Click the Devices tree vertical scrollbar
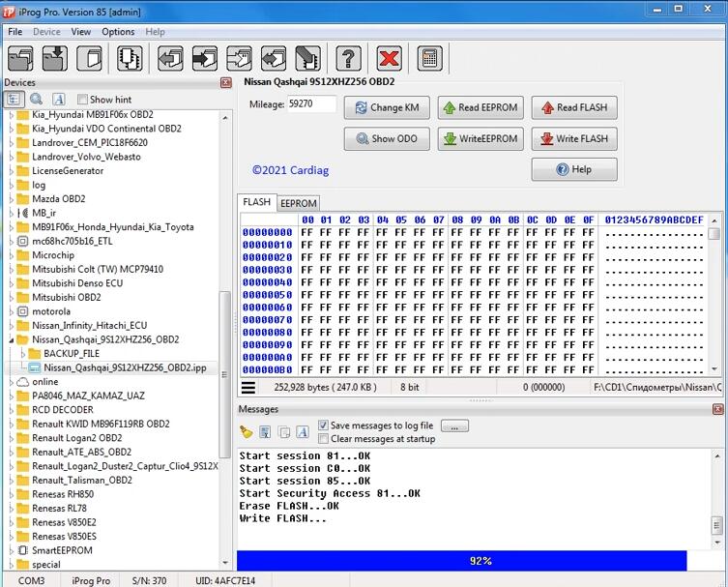The width and height of the screenshot is (728, 587). (x=224, y=374)
